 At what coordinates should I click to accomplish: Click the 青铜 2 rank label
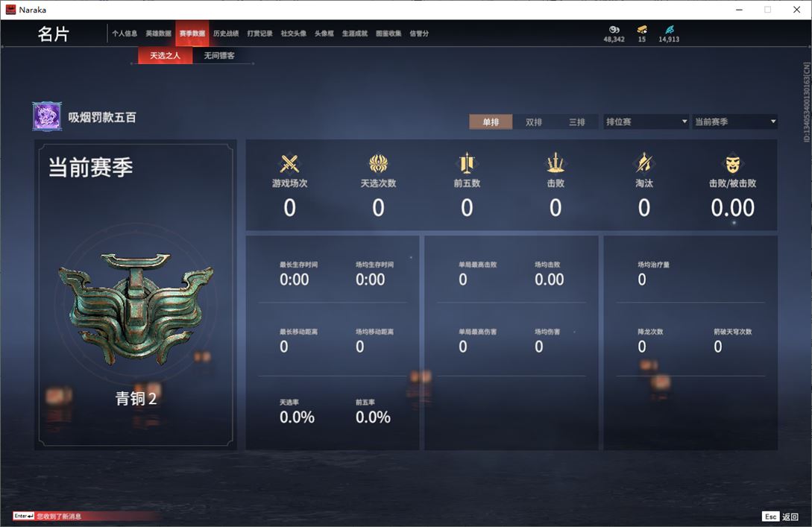pyautogui.click(x=136, y=398)
